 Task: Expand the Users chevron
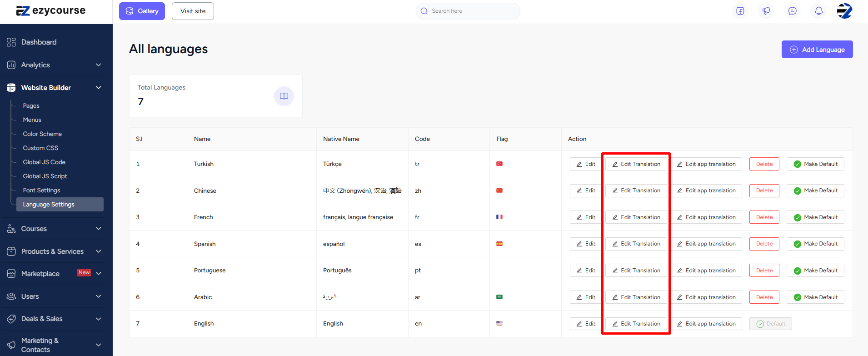(99, 296)
